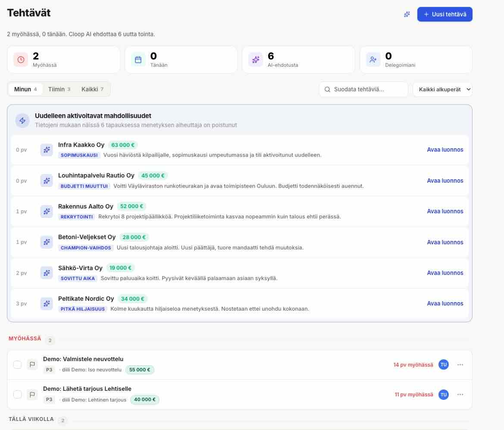Open draft for Sähkö-Virta Oy

click(445, 273)
